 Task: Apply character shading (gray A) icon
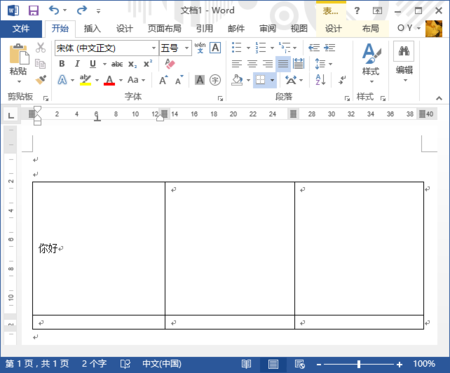[200, 80]
